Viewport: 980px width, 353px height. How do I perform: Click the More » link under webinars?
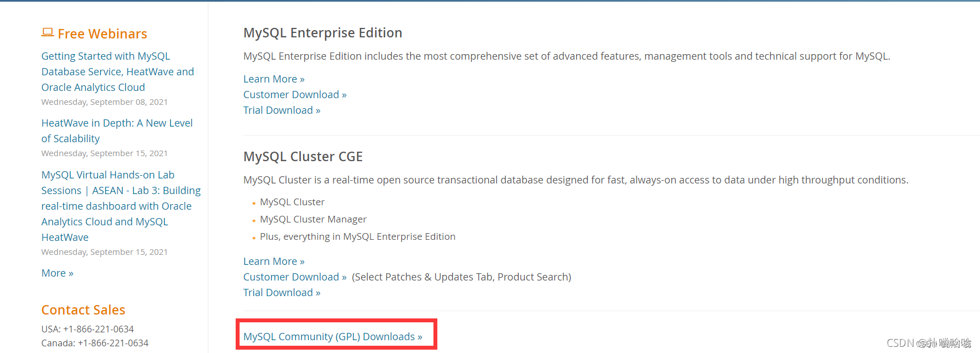point(57,273)
